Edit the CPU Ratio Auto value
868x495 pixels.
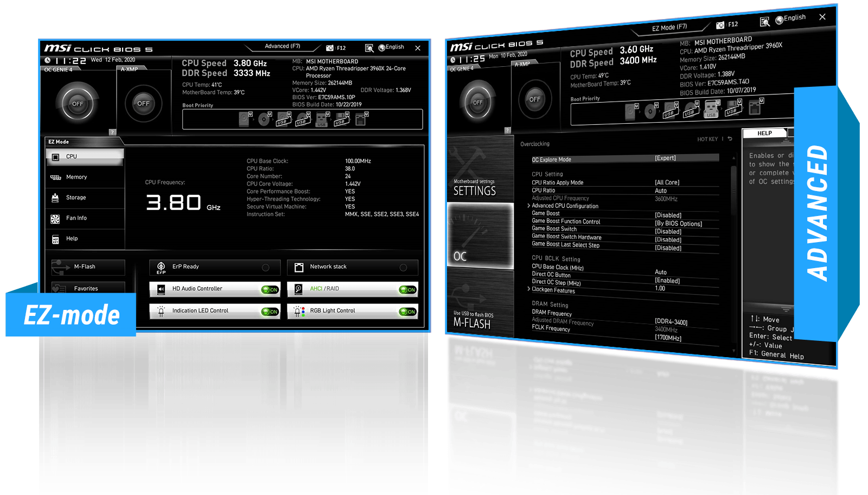tap(661, 191)
